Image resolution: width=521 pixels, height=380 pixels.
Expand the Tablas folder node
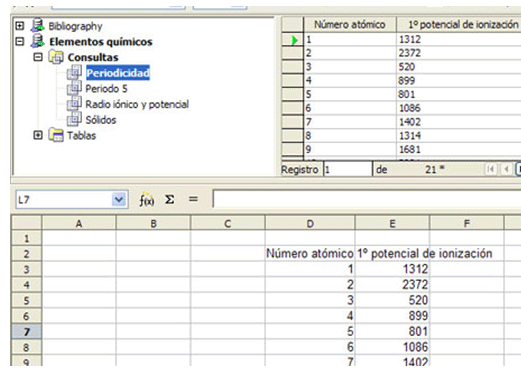(x=38, y=135)
